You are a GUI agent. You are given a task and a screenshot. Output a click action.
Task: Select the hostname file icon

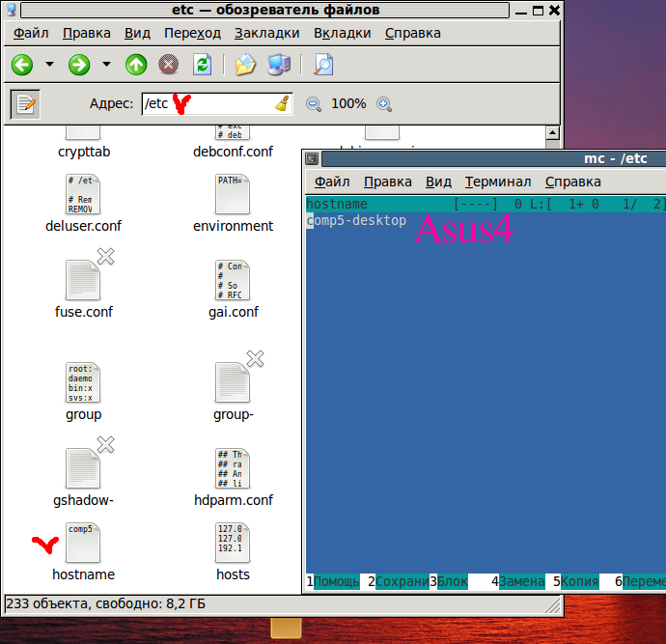(83, 544)
